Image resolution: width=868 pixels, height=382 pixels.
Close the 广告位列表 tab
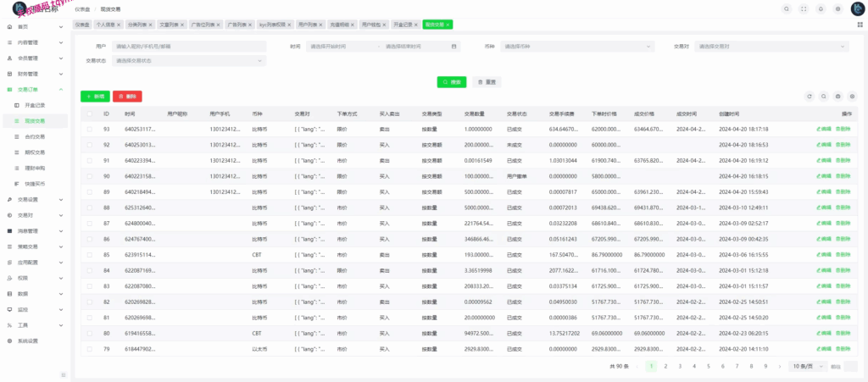coord(218,25)
